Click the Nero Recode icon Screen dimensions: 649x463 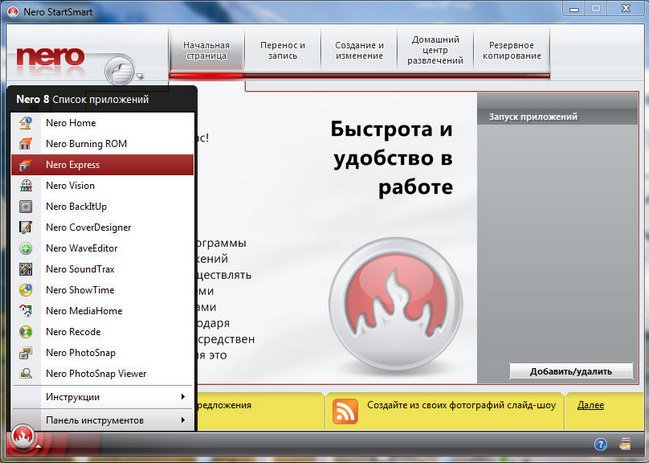pyautogui.click(x=26, y=332)
